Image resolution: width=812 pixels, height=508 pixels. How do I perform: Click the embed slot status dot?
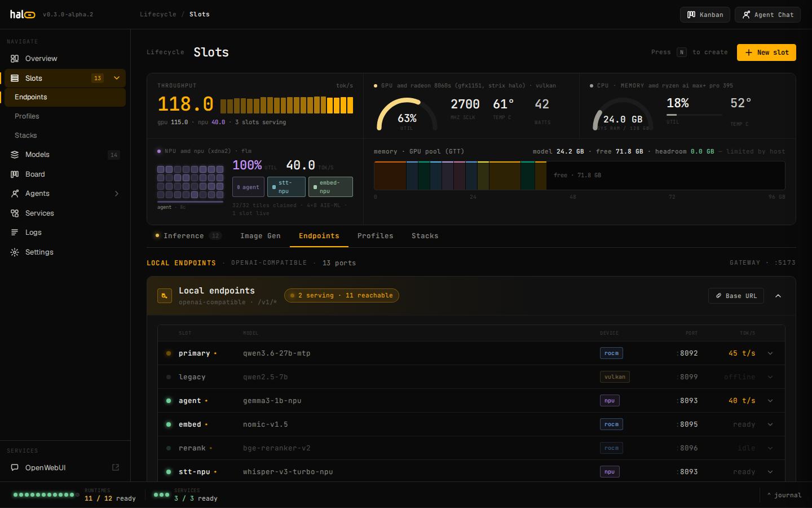[169, 424]
